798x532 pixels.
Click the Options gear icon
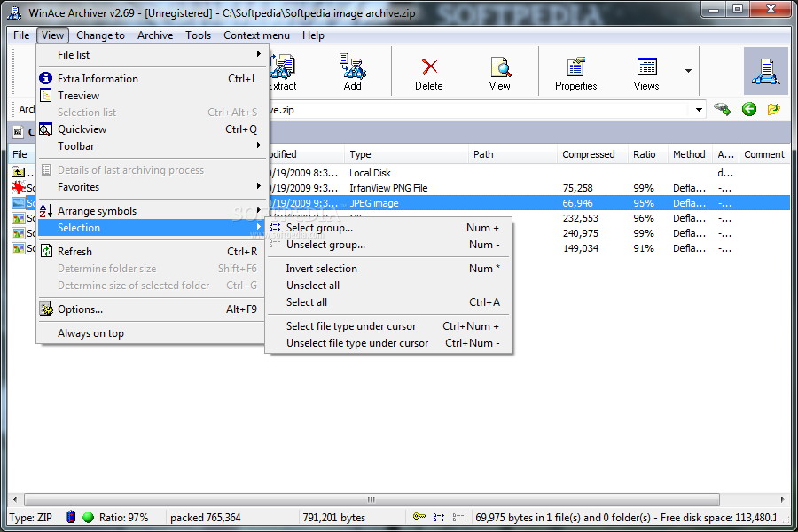pyautogui.click(x=46, y=309)
